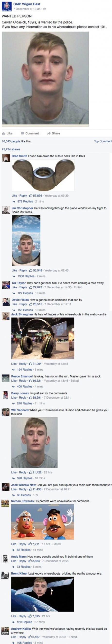This screenshot has height=644, width=112.
Task: Reply to Jack Straughan's comment
Action: [23, 364]
